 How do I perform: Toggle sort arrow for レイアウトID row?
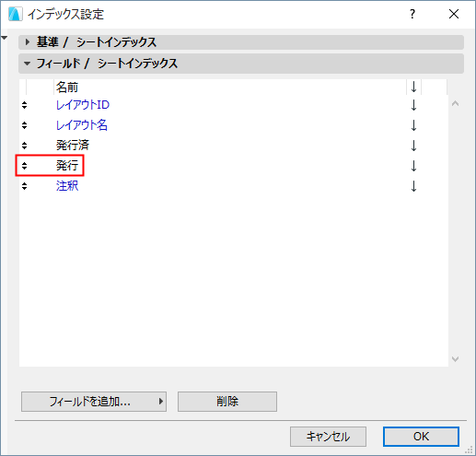(413, 105)
